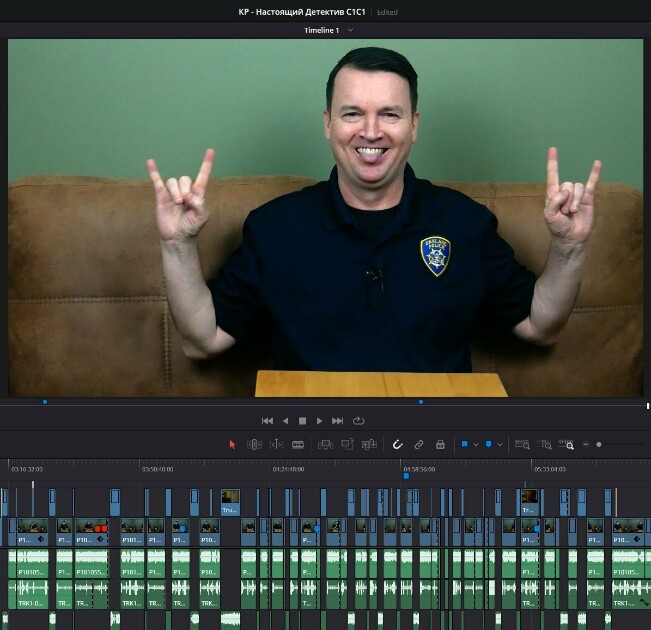Click the white jog position marker under viewer
The width and height of the screenshot is (651, 630).
648,406
